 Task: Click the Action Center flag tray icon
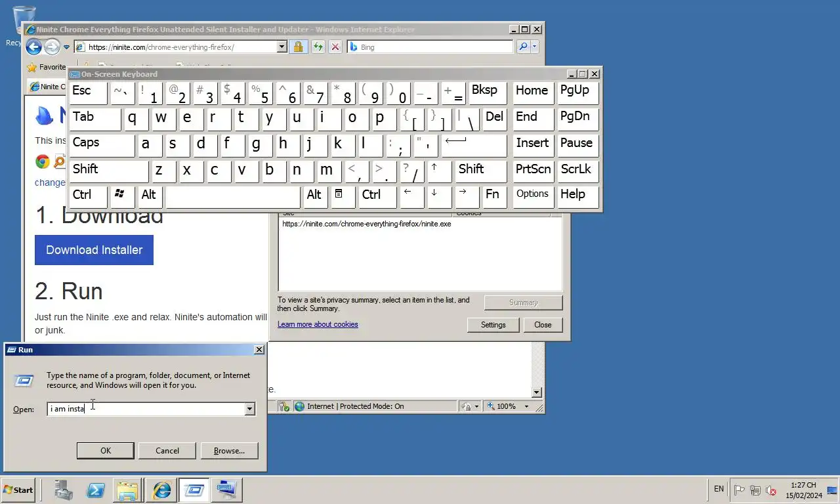(739, 490)
